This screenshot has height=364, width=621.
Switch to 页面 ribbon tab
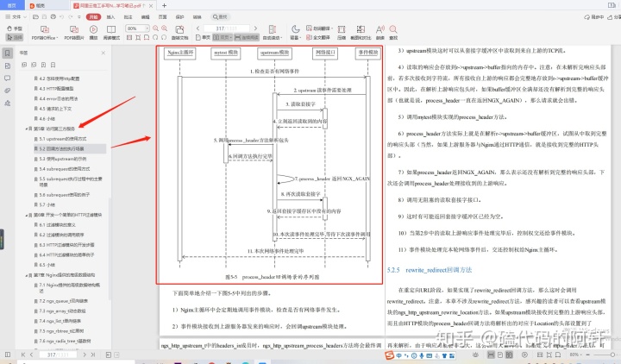(162, 17)
